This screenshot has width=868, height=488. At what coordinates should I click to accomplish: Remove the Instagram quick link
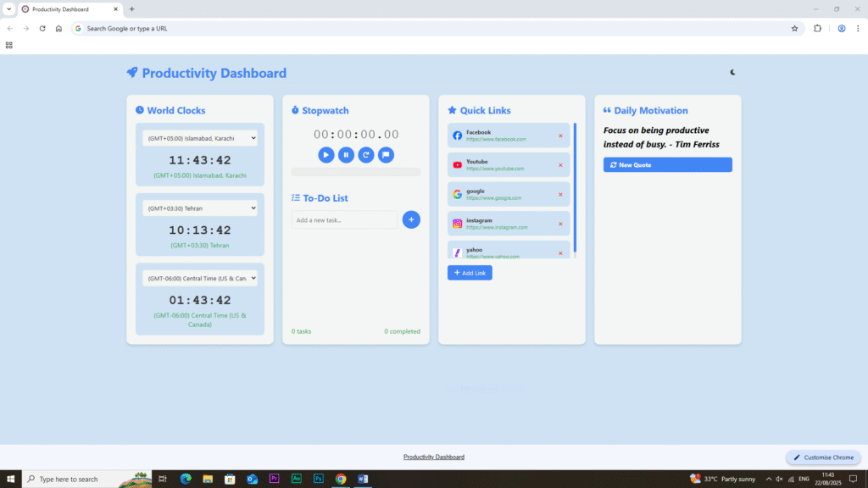pos(560,224)
